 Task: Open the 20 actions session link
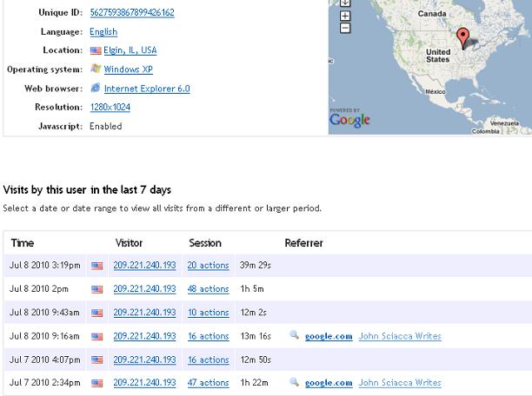click(x=209, y=265)
